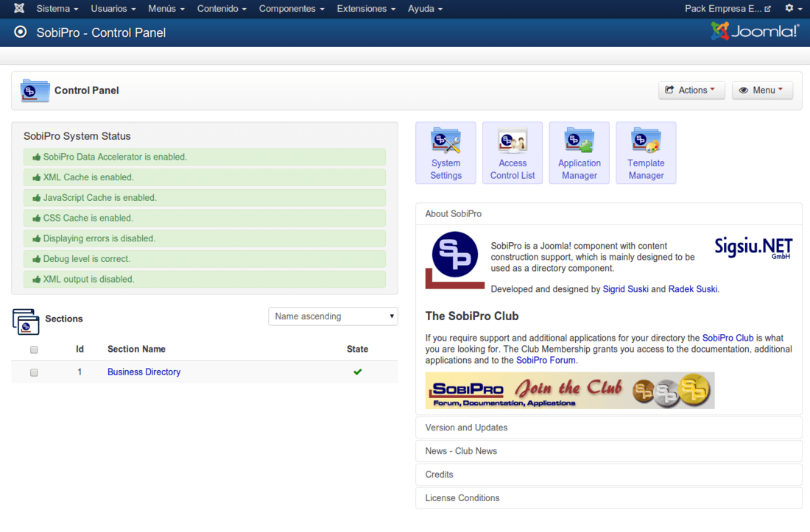Viewport: 810px width, 532px height.
Task: Collapse the About SobiPro panel header
Action: point(608,213)
